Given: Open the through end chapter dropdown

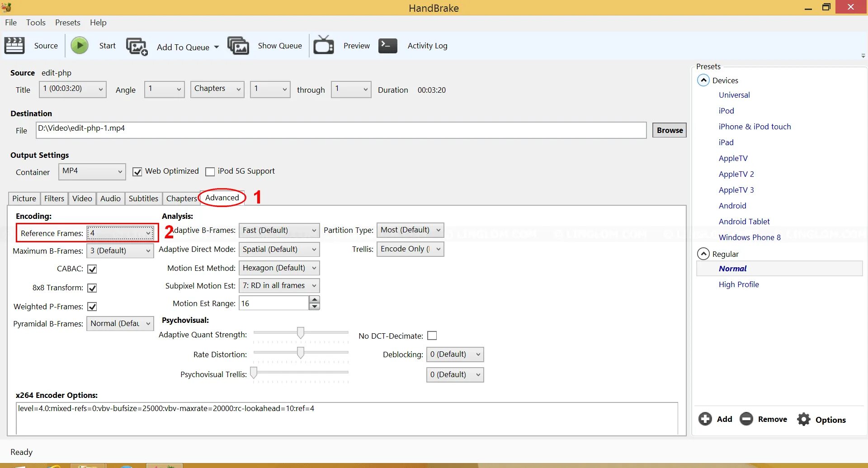Looking at the screenshot, I should point(351,89).
